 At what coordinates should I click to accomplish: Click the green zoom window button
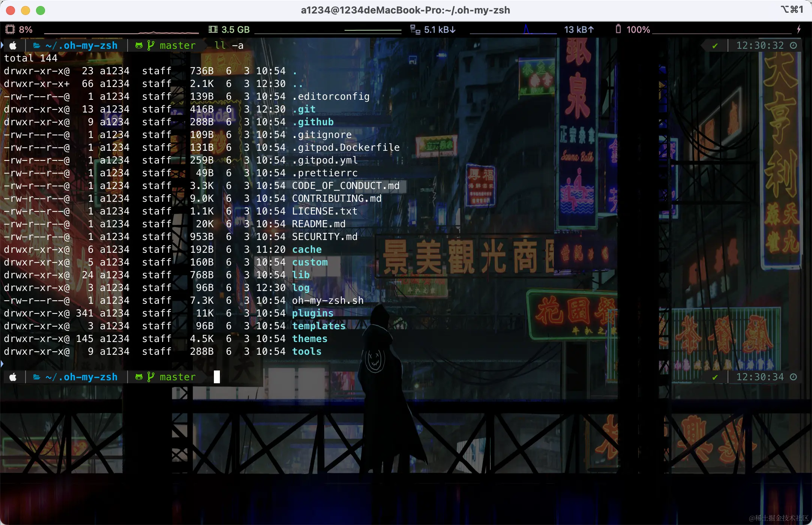[41, 10]
